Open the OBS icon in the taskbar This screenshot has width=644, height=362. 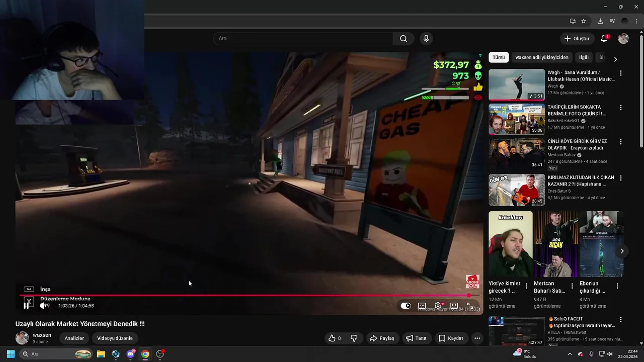coord(160,354)
